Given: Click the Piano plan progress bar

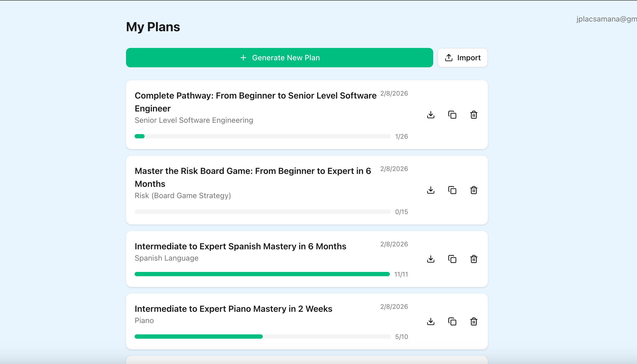Looking at the screenshot, I should coord(262,337).
